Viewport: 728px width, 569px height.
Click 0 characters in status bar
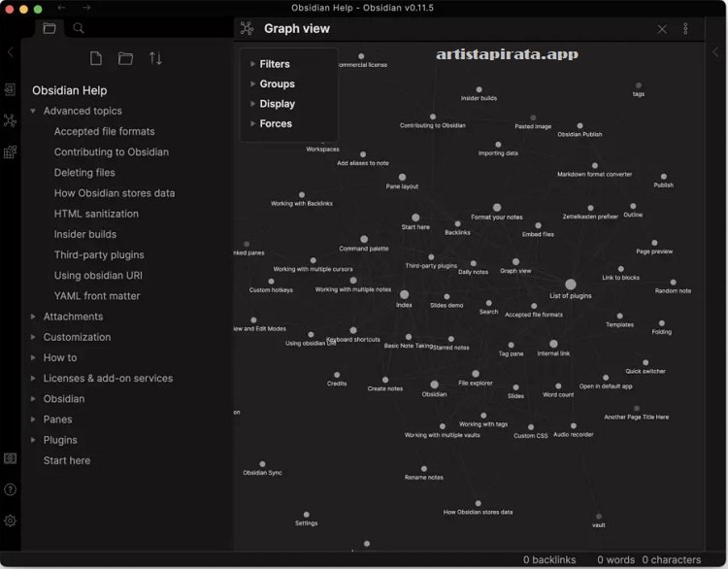(672, 560)
